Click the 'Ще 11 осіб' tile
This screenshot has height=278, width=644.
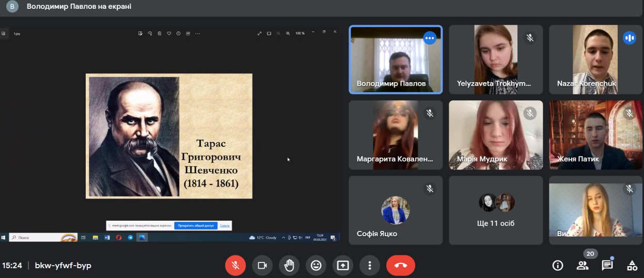click(496, 210)
